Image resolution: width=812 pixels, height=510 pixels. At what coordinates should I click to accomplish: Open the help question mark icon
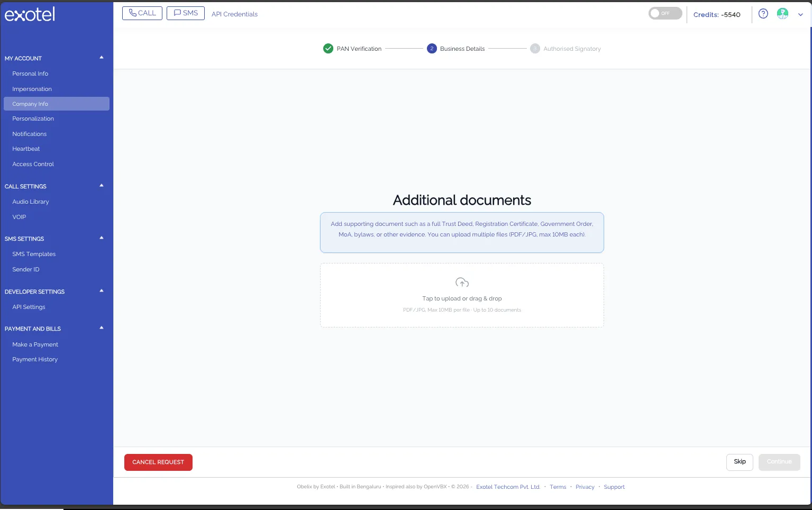click(763, 14)
